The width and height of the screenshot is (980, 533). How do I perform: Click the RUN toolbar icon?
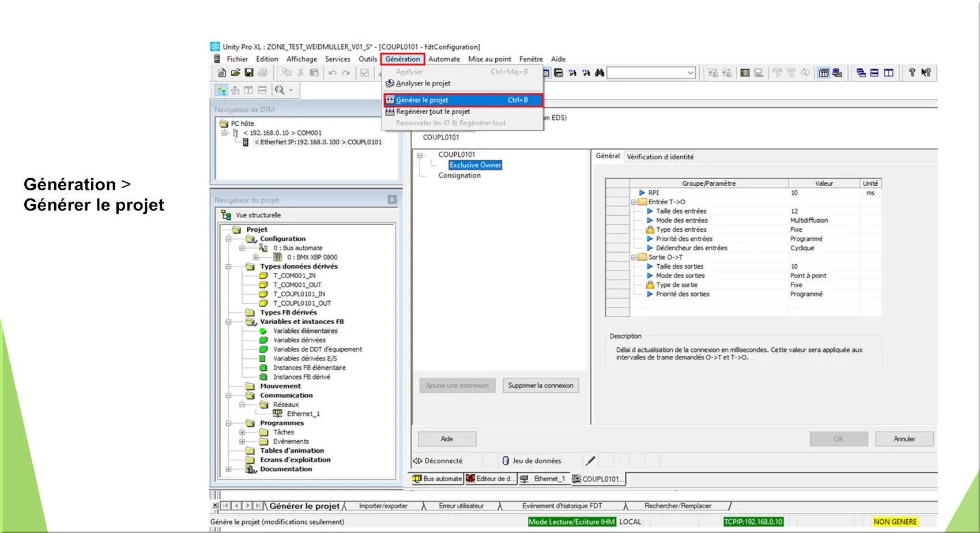point(777,73)
